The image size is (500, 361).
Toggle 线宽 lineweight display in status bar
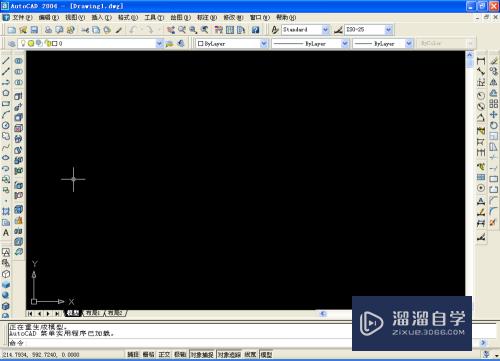251,354
